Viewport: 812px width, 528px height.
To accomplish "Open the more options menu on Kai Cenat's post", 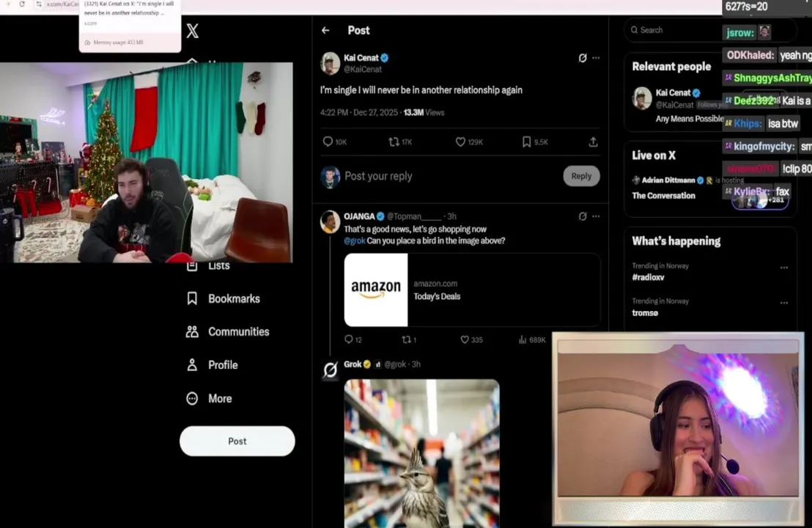I will tap(596, 58).
